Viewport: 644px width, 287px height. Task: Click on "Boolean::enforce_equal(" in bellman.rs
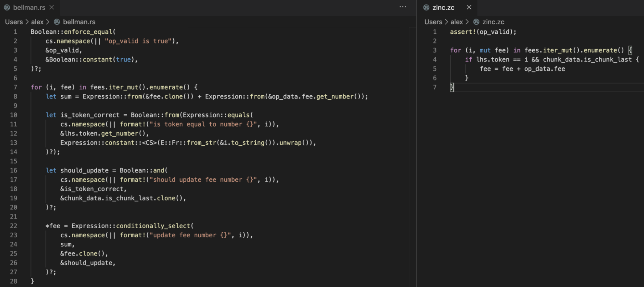[x=73, y=32]
